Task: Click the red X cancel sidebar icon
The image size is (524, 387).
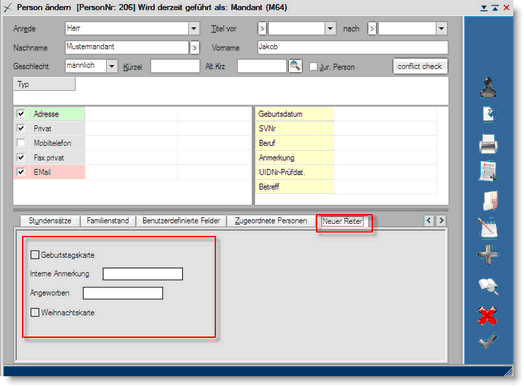Action: pyautogui.click(x=487, y=316)
